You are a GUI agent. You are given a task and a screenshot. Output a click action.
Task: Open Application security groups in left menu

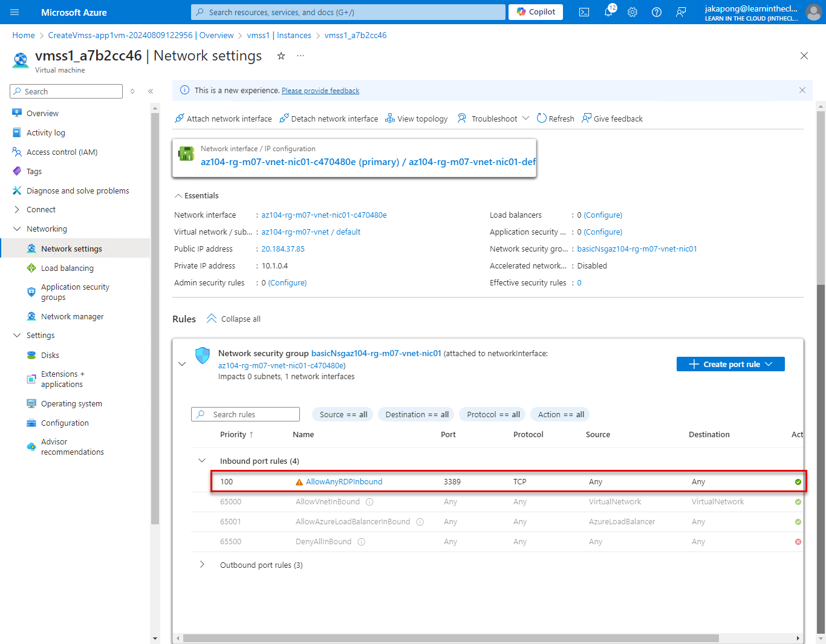[75, 292]
